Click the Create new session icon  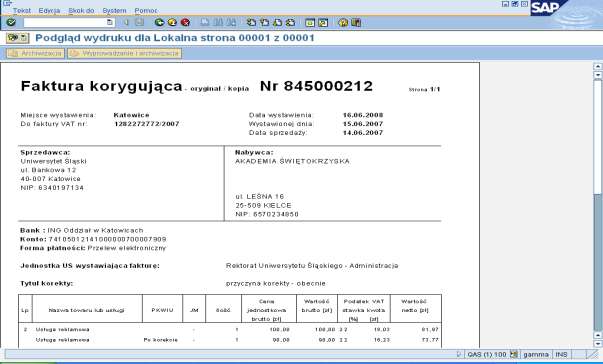310,23
